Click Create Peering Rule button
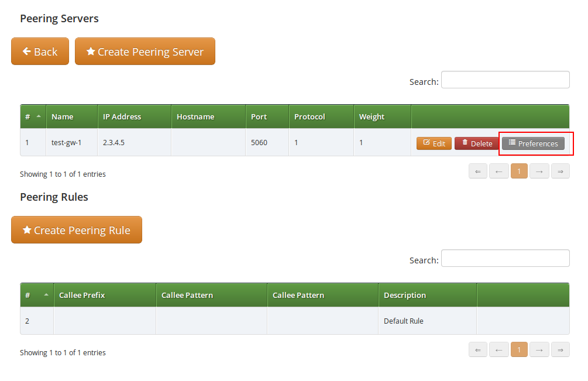Screen dimensions: 588x381 [76, 230]
